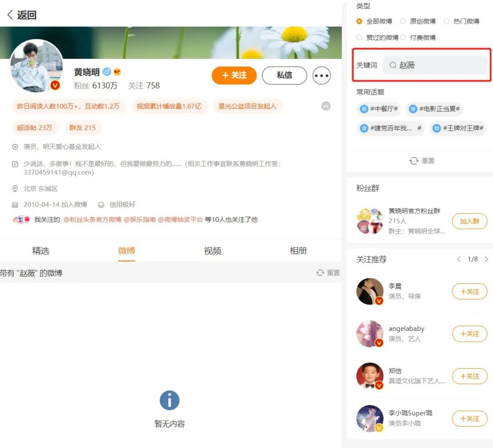Switch to the 视频 tab
Screen dimensions: 493x448
(213, 251)
